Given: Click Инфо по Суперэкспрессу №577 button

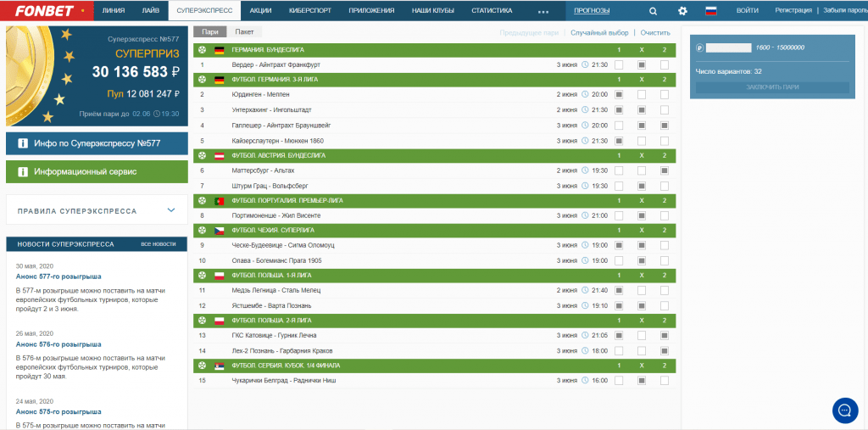Looking at the screenshot, I should point(97,143).
